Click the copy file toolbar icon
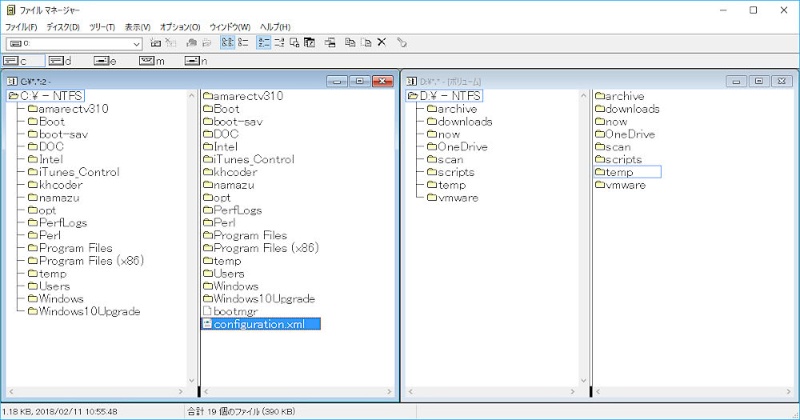The image size is (800, 420). click(350, 43)
